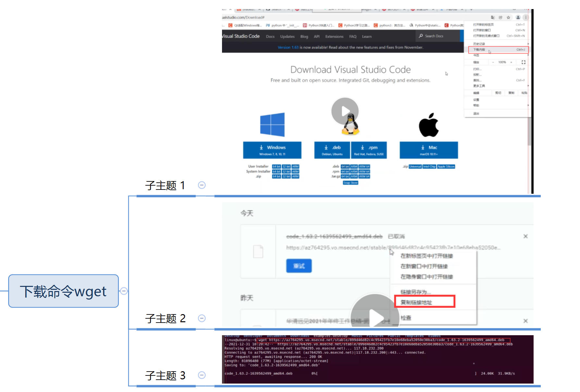Open Learn in the VS Code navbar

367,37
